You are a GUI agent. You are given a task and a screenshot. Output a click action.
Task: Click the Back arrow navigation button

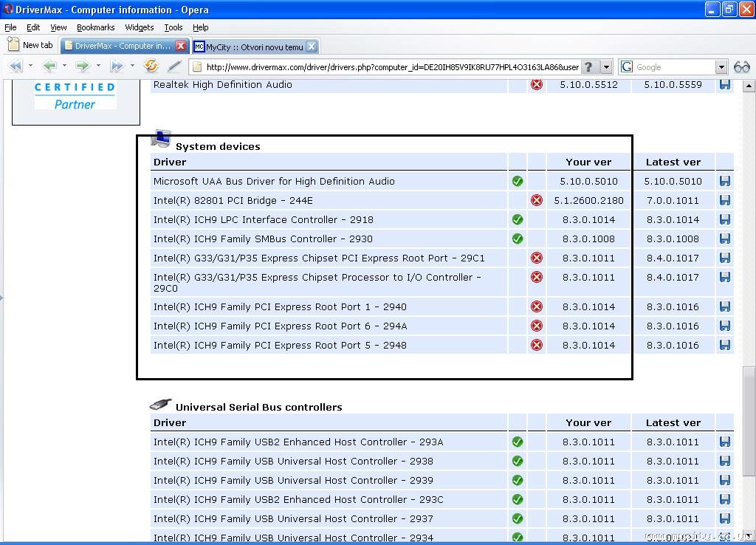tap(49, 66)
